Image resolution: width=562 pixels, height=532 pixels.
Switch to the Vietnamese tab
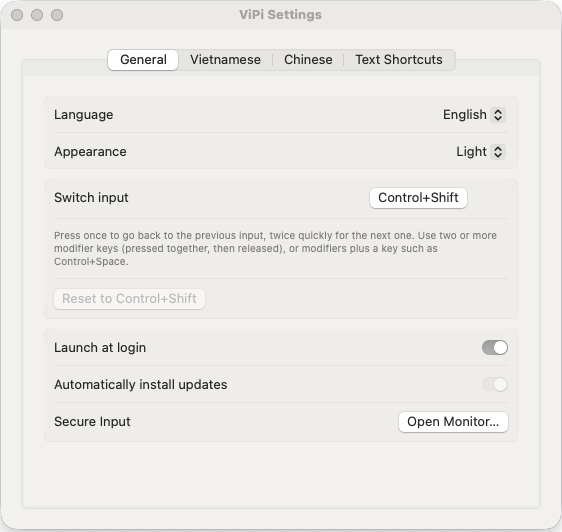point(225,60)
